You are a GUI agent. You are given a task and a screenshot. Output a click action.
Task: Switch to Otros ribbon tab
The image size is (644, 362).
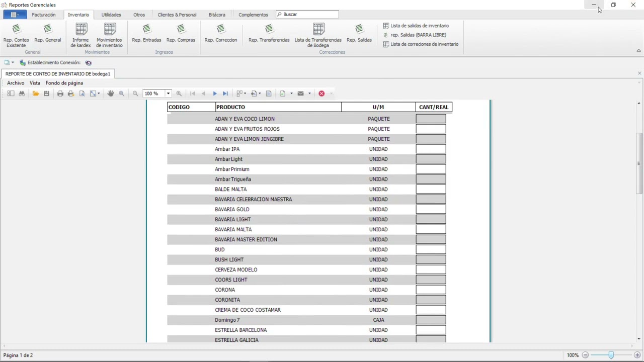pos(139,15)
